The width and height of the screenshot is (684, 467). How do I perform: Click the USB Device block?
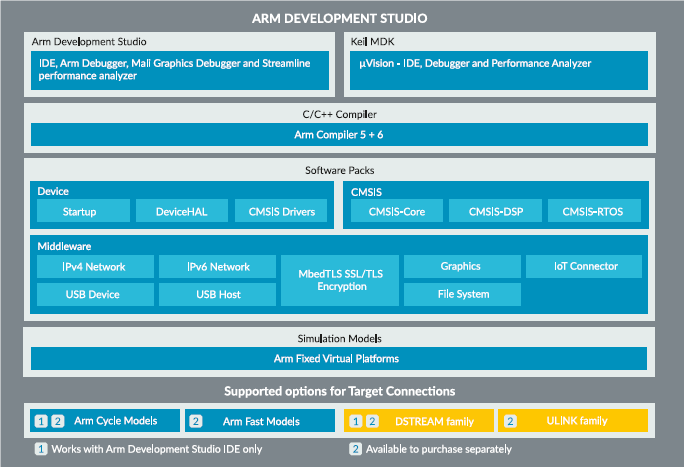coord(95,294)
